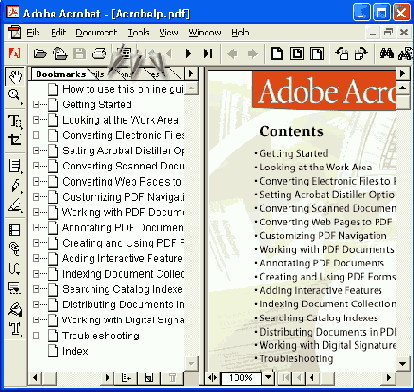Click the Open folder toolbar icon
This screenshot has height=392, width=414.
coord(40,53)
